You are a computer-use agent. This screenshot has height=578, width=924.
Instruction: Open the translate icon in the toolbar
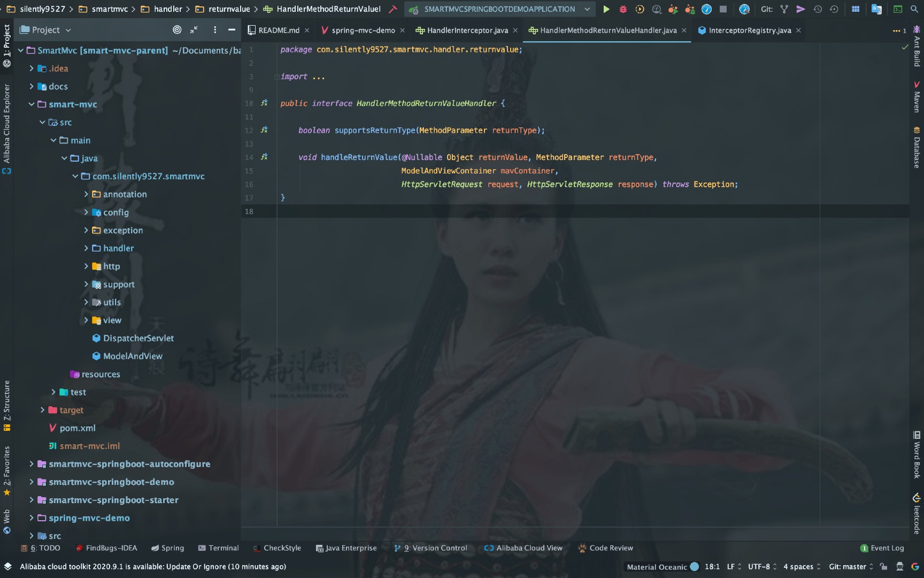(x=876, y=9)
